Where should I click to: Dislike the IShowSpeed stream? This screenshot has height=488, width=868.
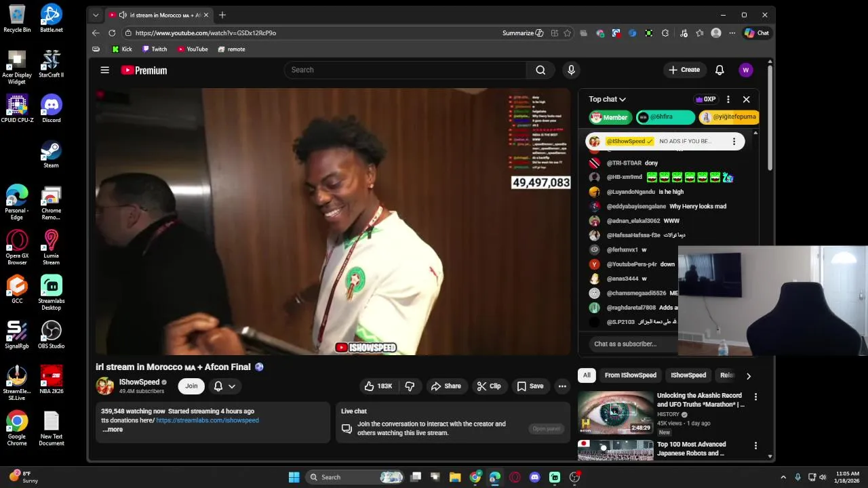[410, 386]
